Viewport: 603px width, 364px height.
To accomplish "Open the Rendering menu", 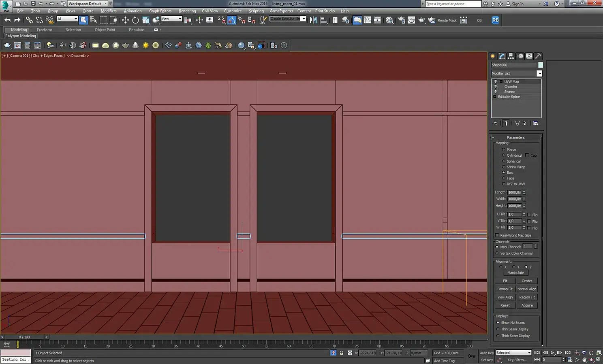I will 187,11.
